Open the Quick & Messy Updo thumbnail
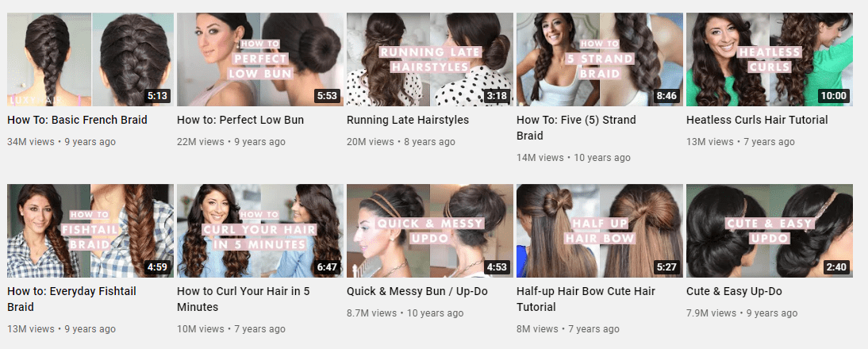Image resolution: width=868 pixels, height=349 pixels. coord(430,231)
